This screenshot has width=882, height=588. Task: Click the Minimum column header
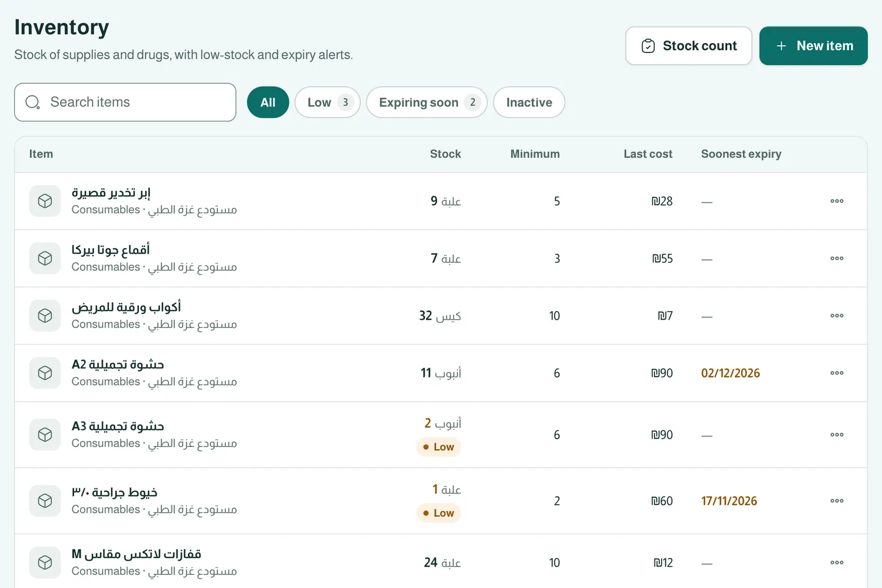point(535,154)
